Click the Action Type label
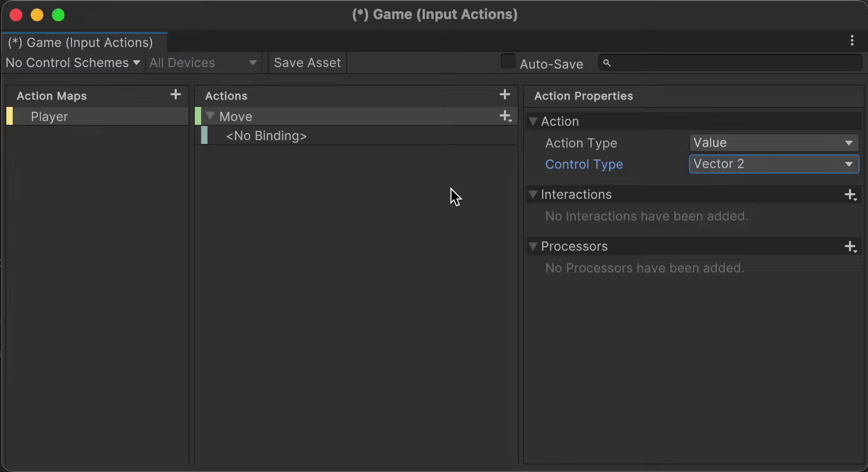The width and height of the screenshot is (868, 472). coord(581,143)
